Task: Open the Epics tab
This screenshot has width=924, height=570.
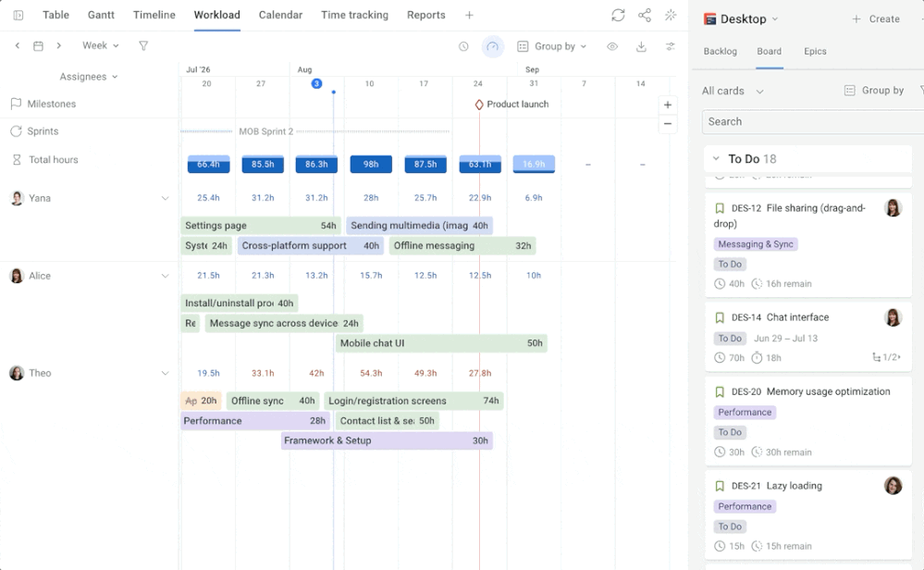Action: 815,51
